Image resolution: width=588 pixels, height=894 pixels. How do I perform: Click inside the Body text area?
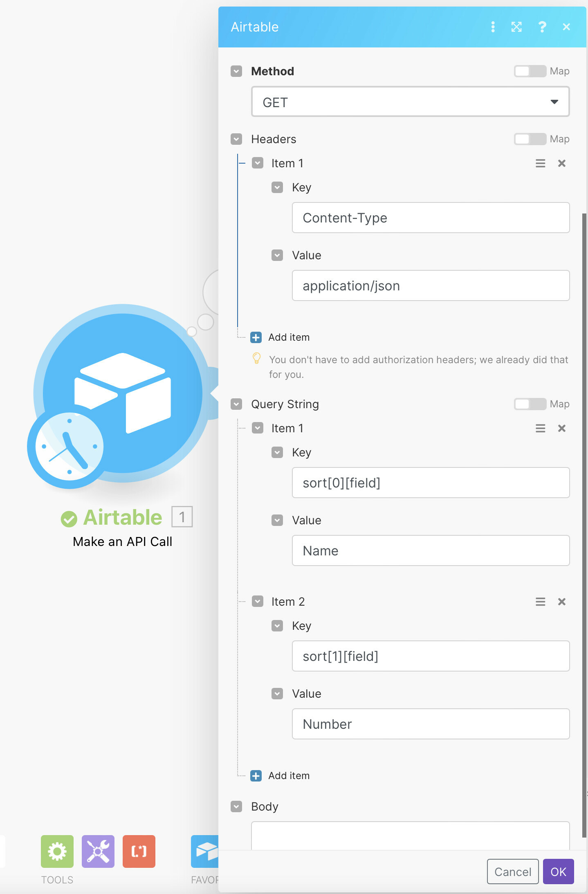(x=410, y=836)
